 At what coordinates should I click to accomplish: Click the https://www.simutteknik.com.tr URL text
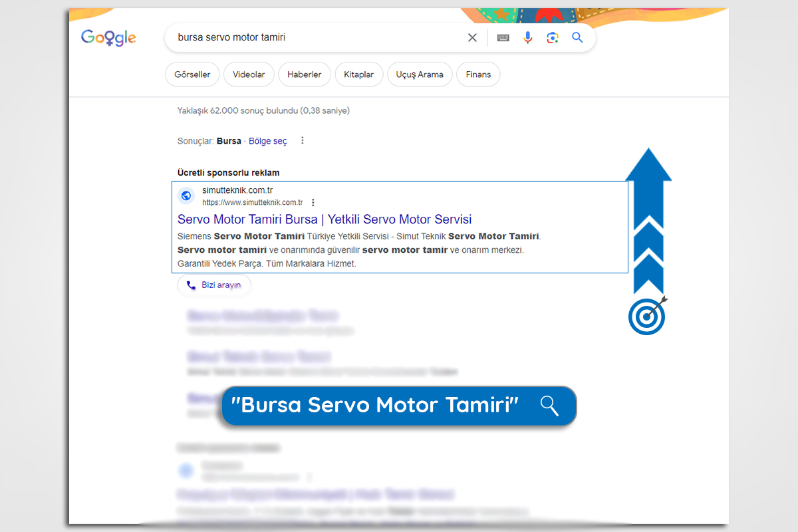253,202
